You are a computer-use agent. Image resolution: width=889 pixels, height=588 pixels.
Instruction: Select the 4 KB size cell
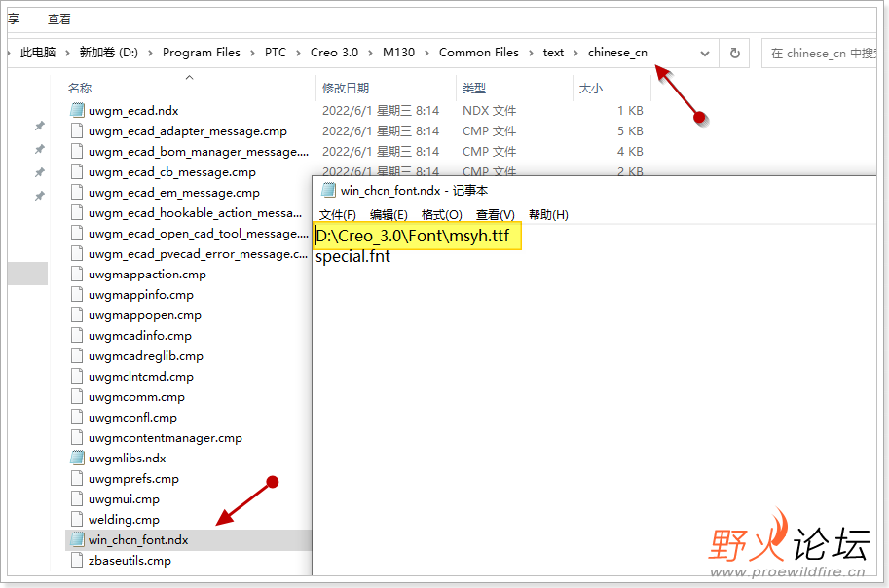pyautogui.click(x=630, y=152)
